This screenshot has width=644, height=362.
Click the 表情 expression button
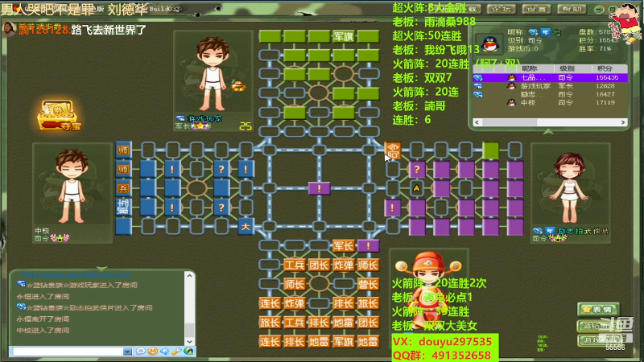598,310
